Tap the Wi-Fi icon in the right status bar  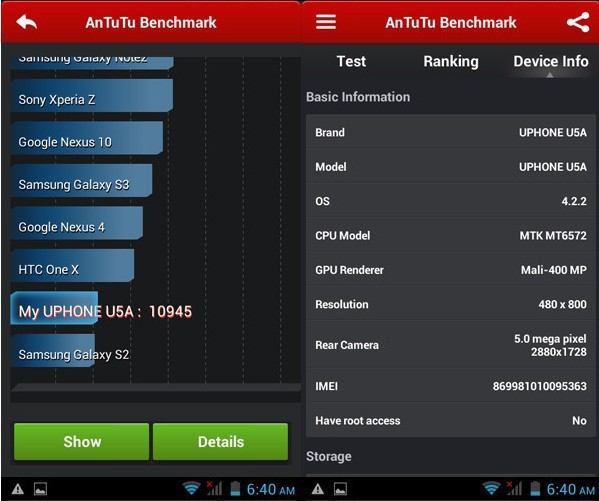click(491, 488)
